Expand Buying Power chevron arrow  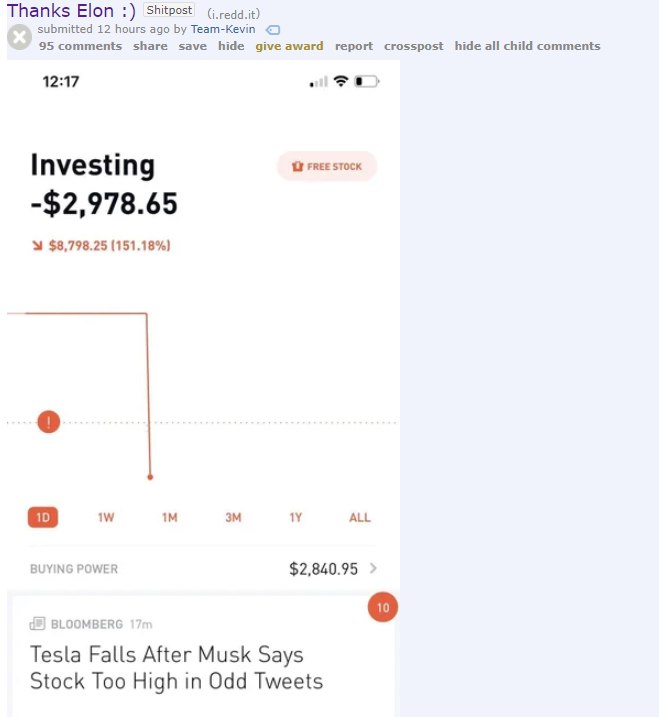tap(374, 568)
